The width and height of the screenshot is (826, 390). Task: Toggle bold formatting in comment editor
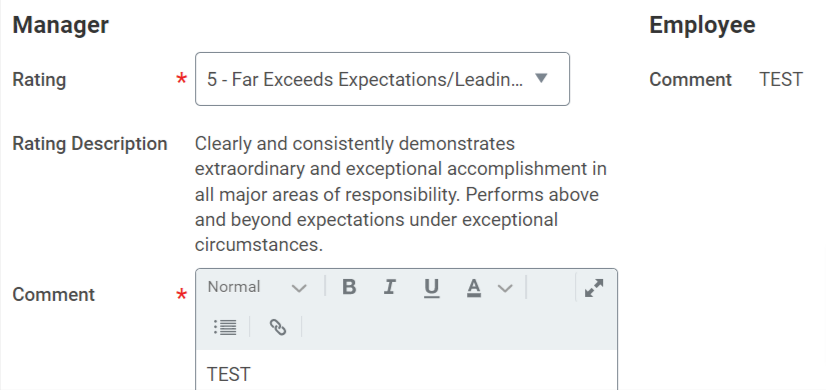click(349, 287)
